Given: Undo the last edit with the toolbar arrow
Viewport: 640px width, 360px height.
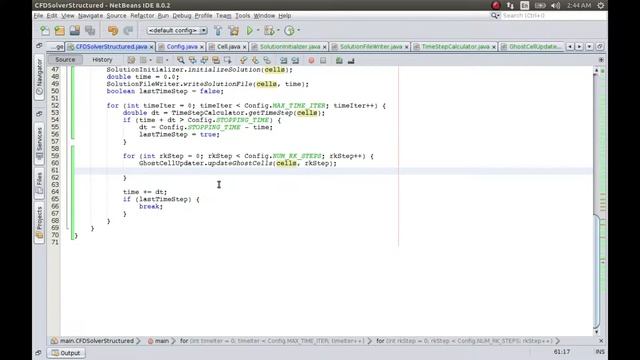Looking at the screenshot, I should pos(113,31).
